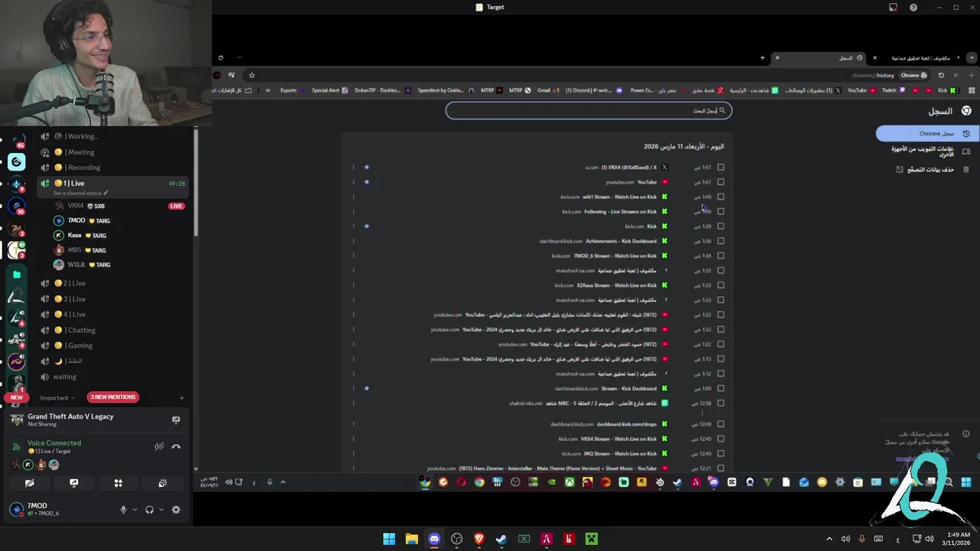Expand the Chrome tab search dropdown

pyautogui.click(x=972, y=58)
